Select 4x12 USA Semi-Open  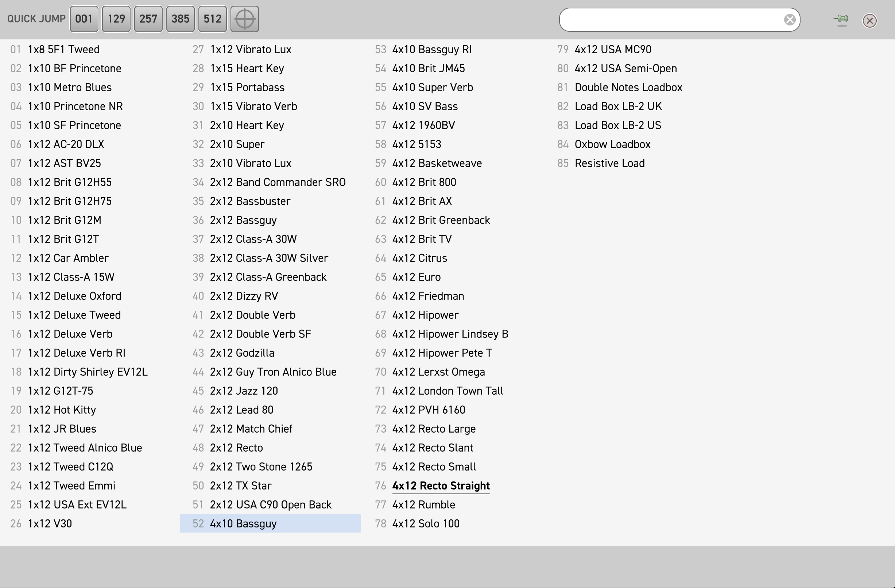coord(626,68)
